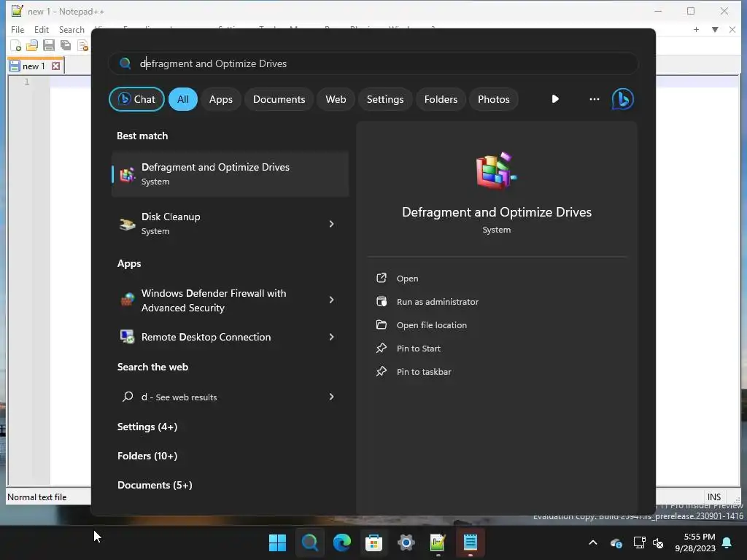This screenshot has width=747, height=560.
Task: Click the Notepad icon on taskbar
Action: (x=471, y=542)
